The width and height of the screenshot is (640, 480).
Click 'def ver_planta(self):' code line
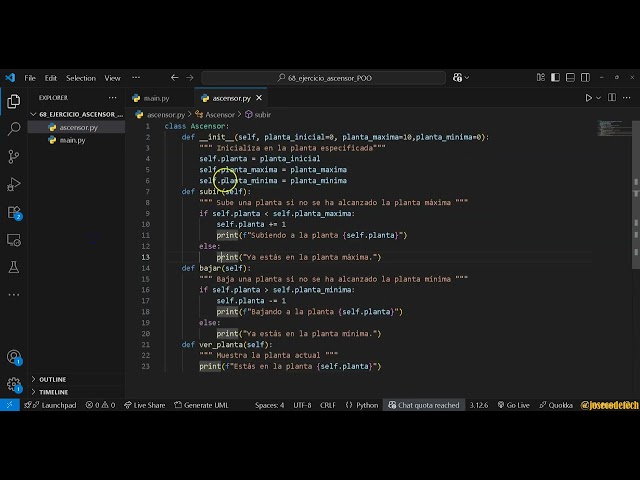[227, 344]
